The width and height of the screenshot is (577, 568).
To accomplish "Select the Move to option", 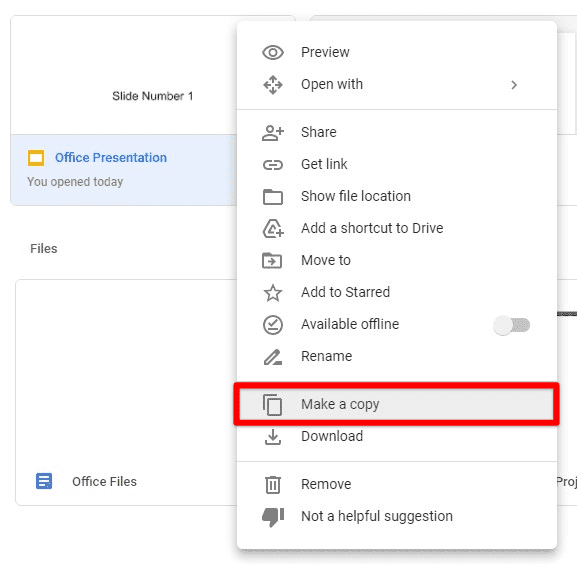I will [397, 260].
